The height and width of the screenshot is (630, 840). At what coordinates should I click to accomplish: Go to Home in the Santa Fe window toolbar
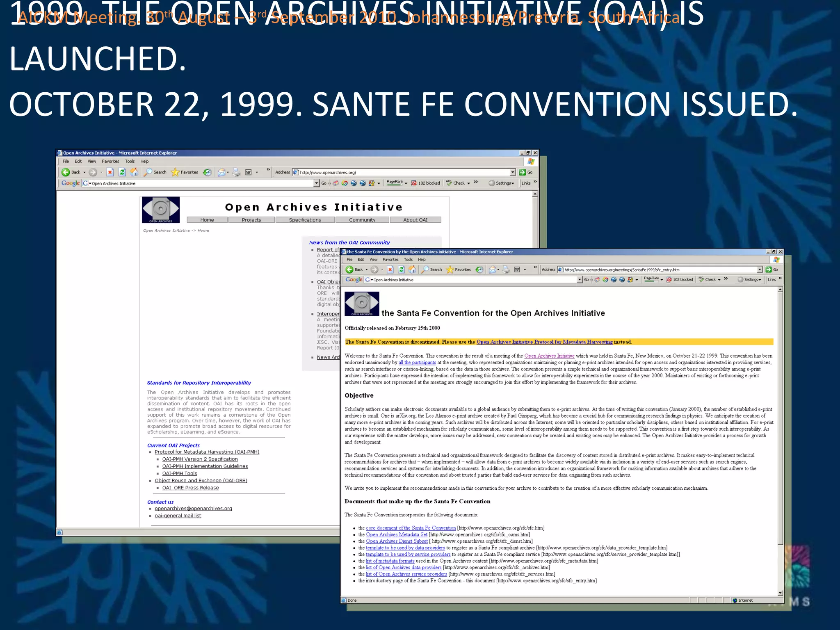[x=412, y=269]
